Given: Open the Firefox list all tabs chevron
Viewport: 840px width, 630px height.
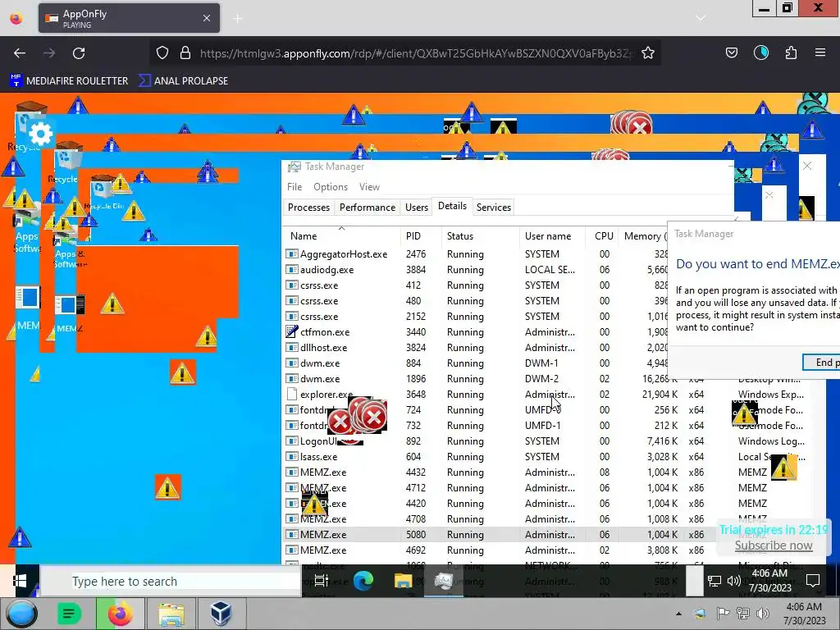Looking at the screenshot, I should [x=701, y=18].
